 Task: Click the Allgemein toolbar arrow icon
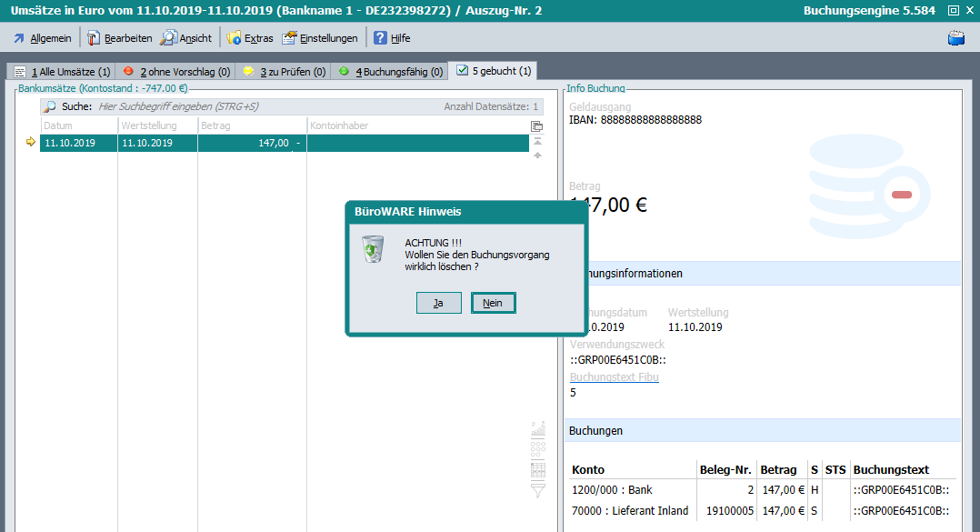(18, 38)
